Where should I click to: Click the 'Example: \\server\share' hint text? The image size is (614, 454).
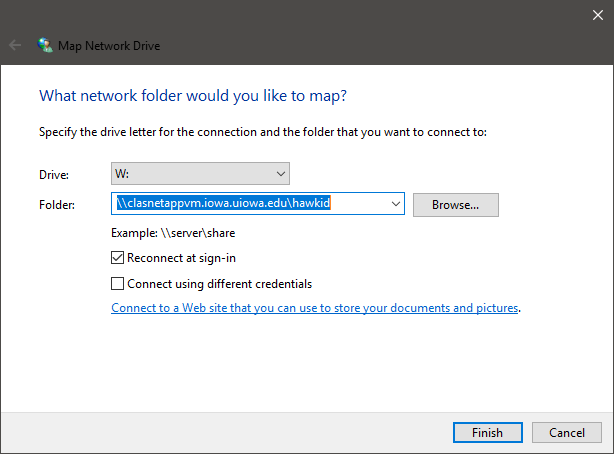click(173, 233)
